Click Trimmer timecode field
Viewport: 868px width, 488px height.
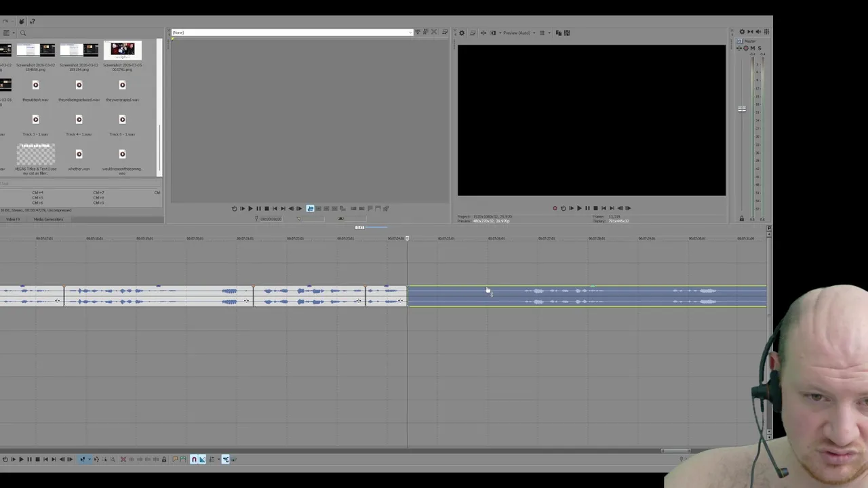271,218
